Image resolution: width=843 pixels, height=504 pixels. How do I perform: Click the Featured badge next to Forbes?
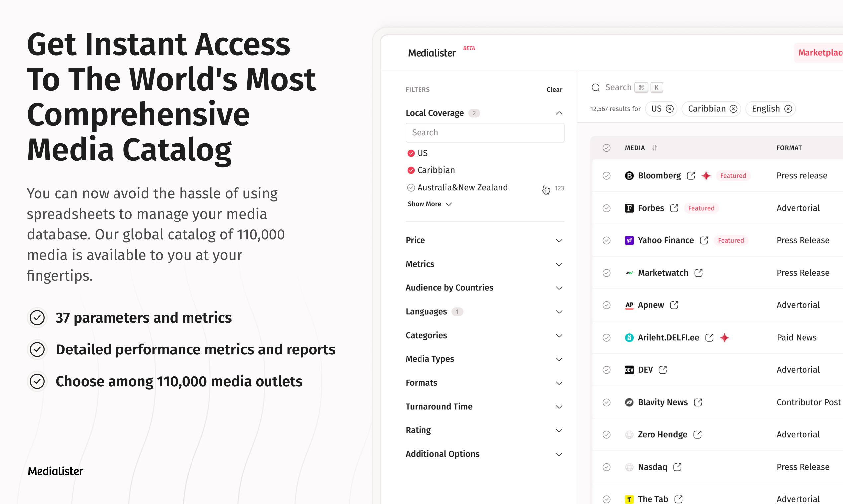coord(701,208)
